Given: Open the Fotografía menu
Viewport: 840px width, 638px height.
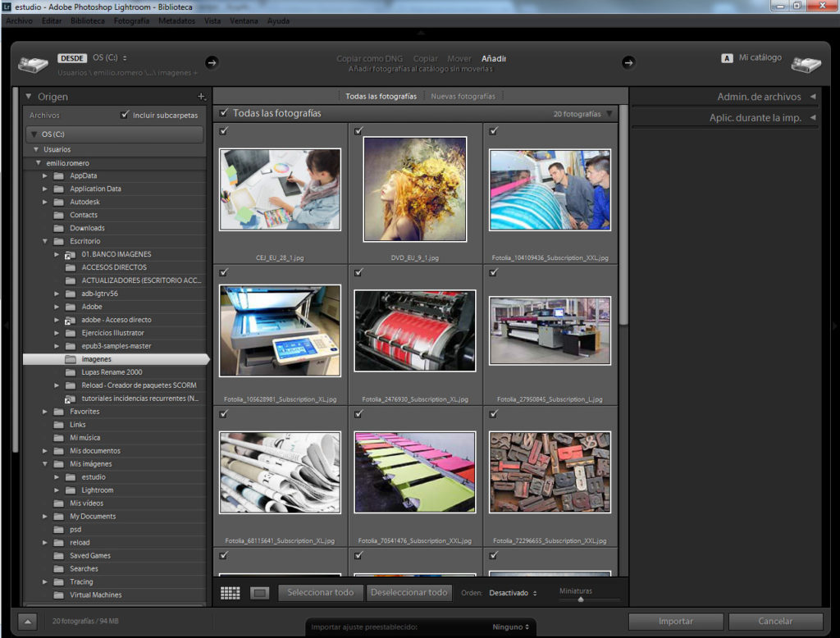Looking at the screenshot, I should point(131,21).
